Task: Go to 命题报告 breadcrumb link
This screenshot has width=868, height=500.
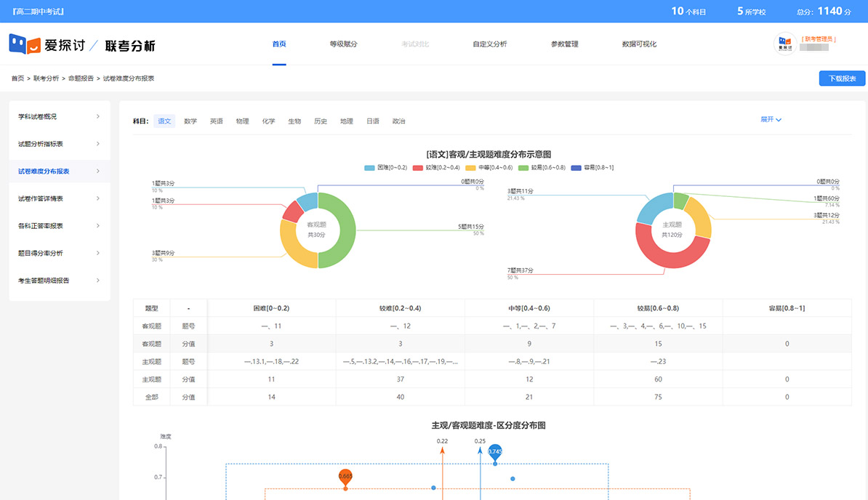Action: [81, 78]
